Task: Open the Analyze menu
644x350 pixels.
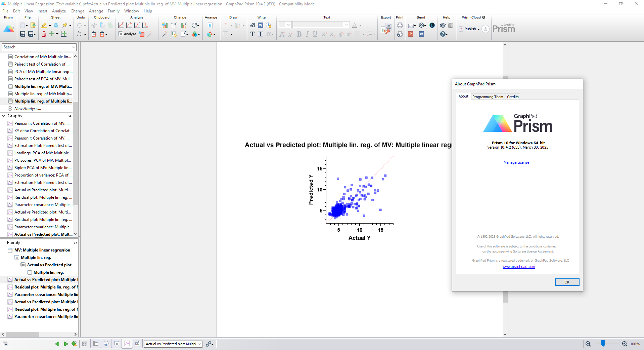Action: (x=59, y=11)
